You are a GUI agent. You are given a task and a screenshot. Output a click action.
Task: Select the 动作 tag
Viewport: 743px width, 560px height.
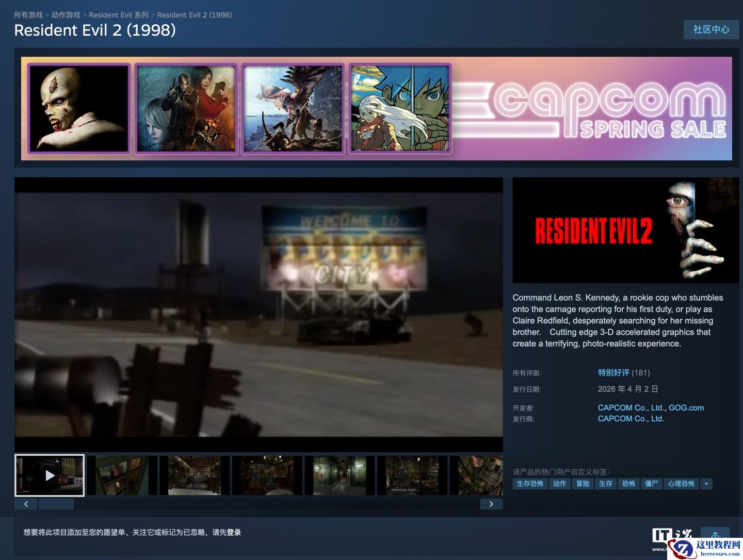pyautogui.click(x=560, y=484)
